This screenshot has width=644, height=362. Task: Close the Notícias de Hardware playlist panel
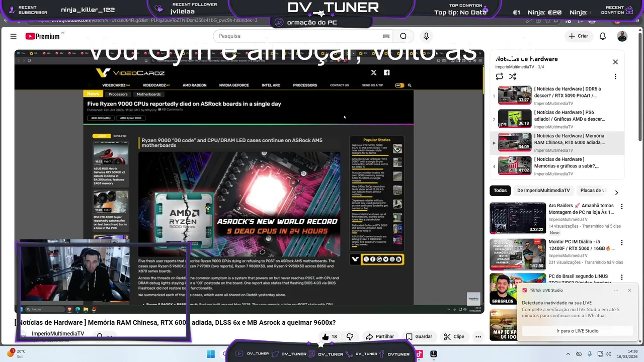[615, 62]
